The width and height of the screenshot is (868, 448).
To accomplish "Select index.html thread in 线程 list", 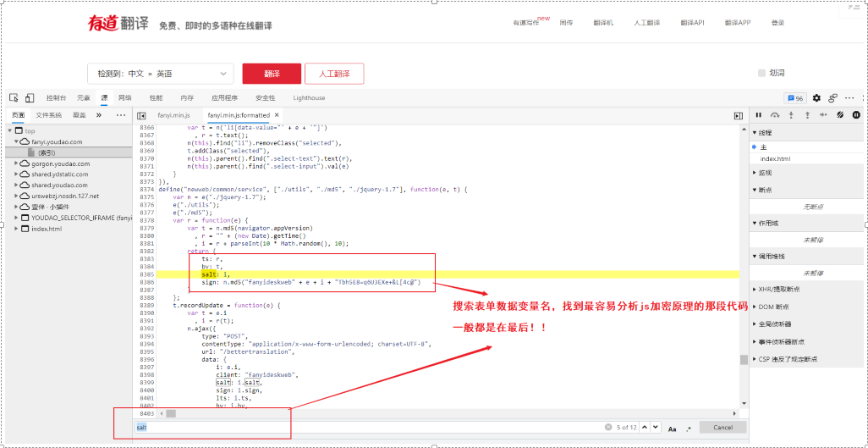I will click(775, 158).
